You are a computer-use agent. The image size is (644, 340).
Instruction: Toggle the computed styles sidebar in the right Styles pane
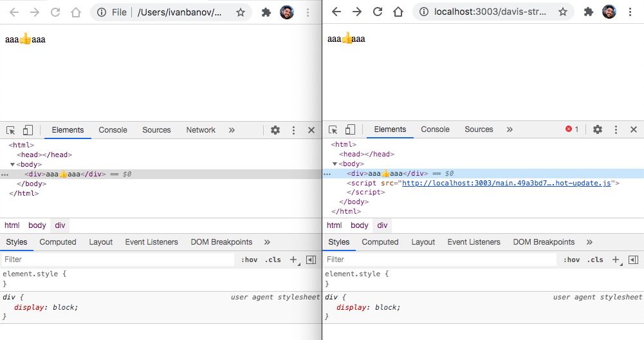(633, 260)
